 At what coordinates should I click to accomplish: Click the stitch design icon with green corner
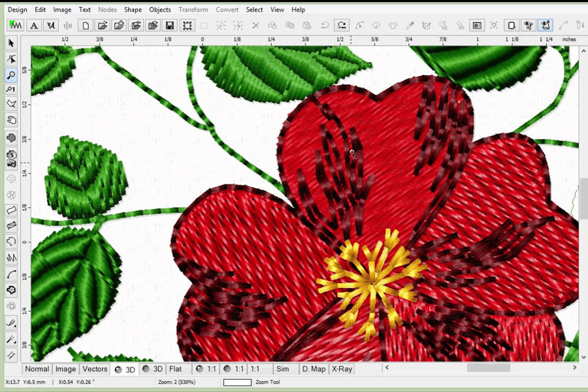[16, 25]
